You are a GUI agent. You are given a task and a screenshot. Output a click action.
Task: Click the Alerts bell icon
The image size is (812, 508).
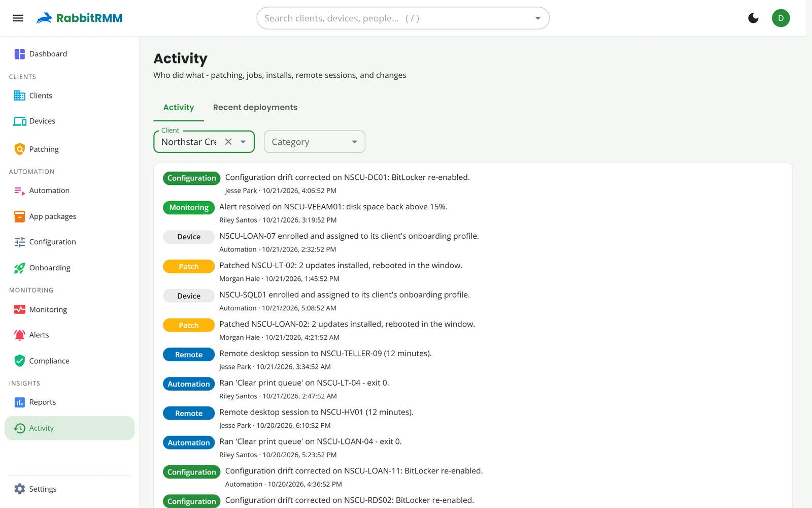pyautogui.click(x=20, y=335)
